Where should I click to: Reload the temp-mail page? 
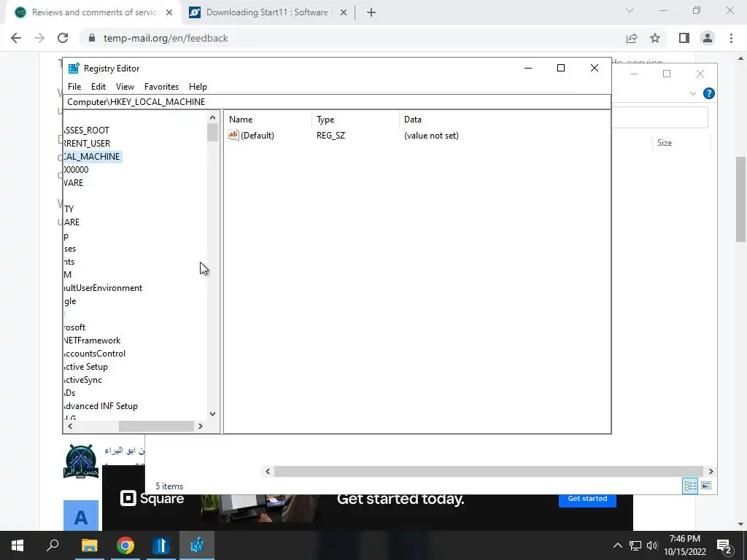pyautogui.click(x=63, y=38)
